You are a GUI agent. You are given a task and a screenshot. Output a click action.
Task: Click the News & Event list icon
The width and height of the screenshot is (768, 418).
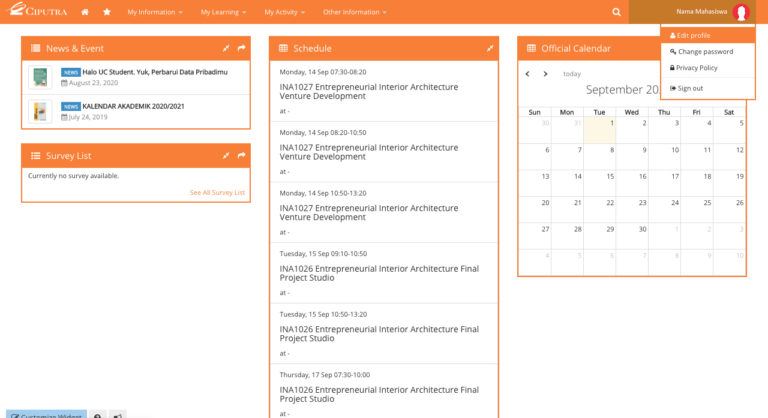35,48
